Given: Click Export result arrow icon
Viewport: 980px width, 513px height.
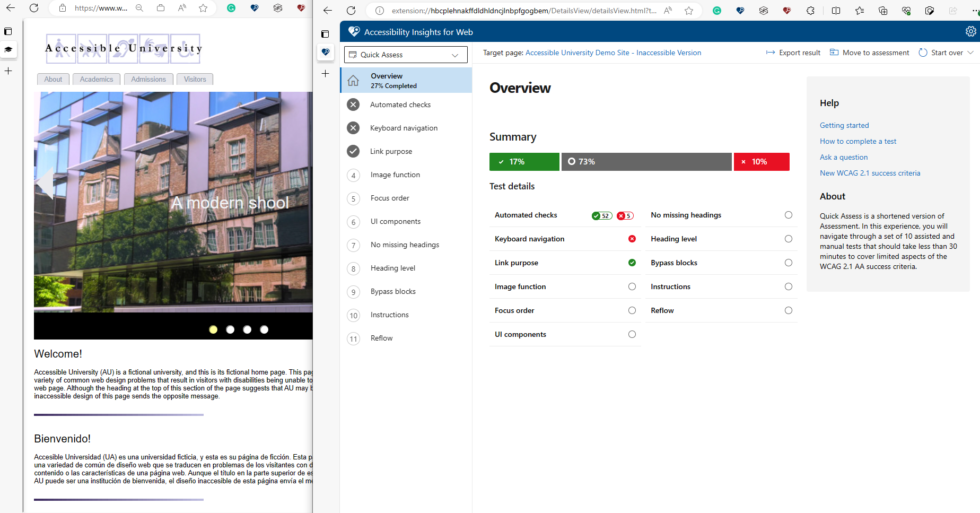Looking at the screenshot, I should pyautogui.click(x=771, y=53).
